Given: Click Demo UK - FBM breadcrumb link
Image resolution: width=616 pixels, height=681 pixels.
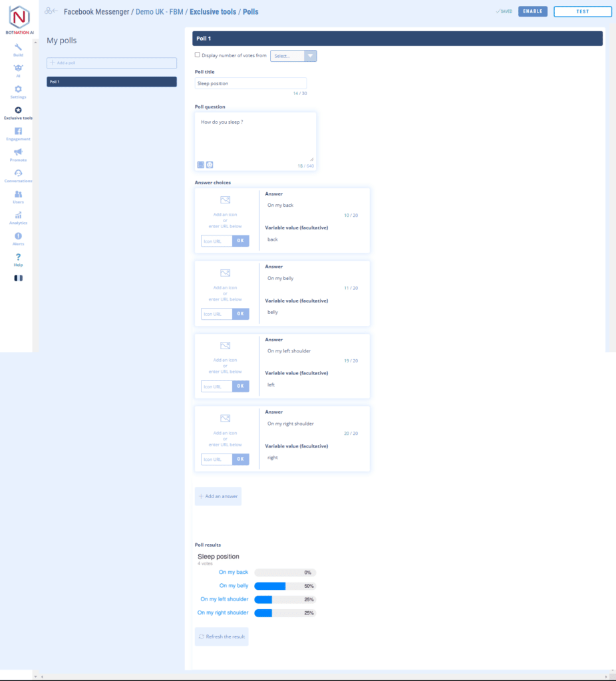Looking at the screenshot, I should click(160, 11).
